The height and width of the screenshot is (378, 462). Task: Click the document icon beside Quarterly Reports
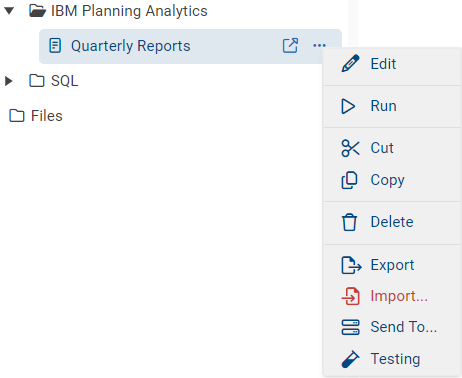pos(55,46)
